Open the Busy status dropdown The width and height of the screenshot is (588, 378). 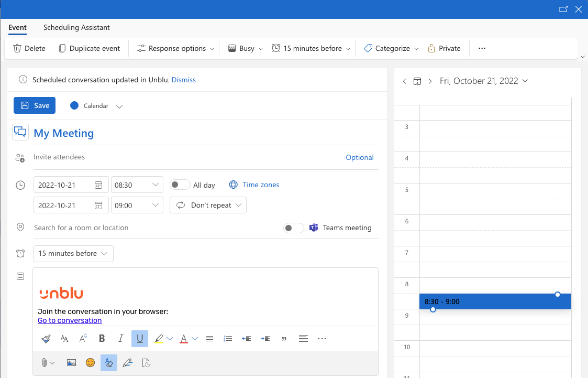246,48
